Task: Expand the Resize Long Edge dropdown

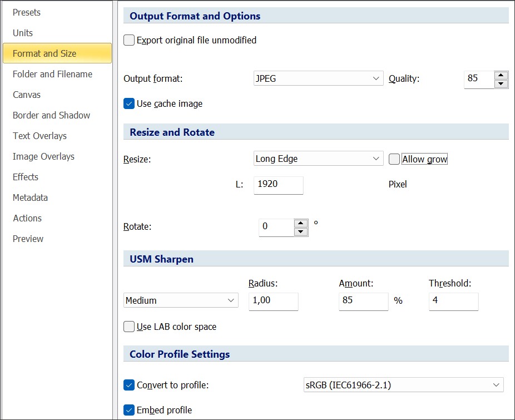Action: pos(318,159)
